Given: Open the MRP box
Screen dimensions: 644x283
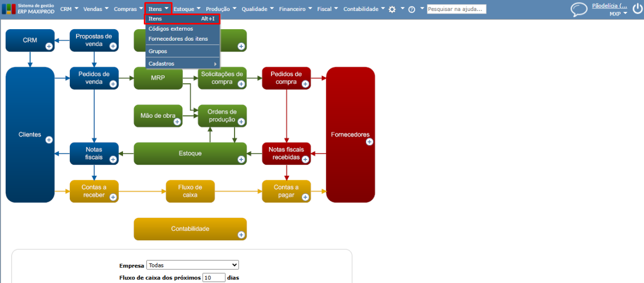Looking at the screenshot, I should pos(158,78).
